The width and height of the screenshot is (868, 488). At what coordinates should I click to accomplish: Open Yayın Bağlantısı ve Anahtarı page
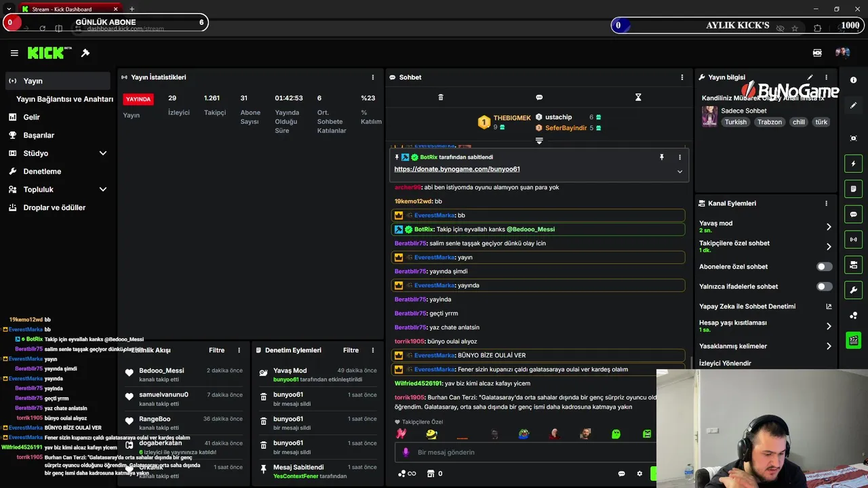click(x=64, y=99)
